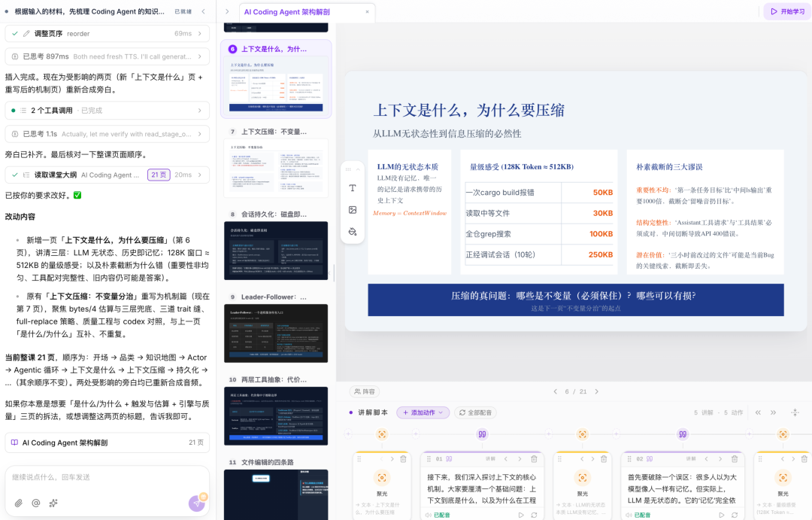Click the first 讲解 quote marker on timeline
This screenshot has height=520, width=812.
(482, 434)
